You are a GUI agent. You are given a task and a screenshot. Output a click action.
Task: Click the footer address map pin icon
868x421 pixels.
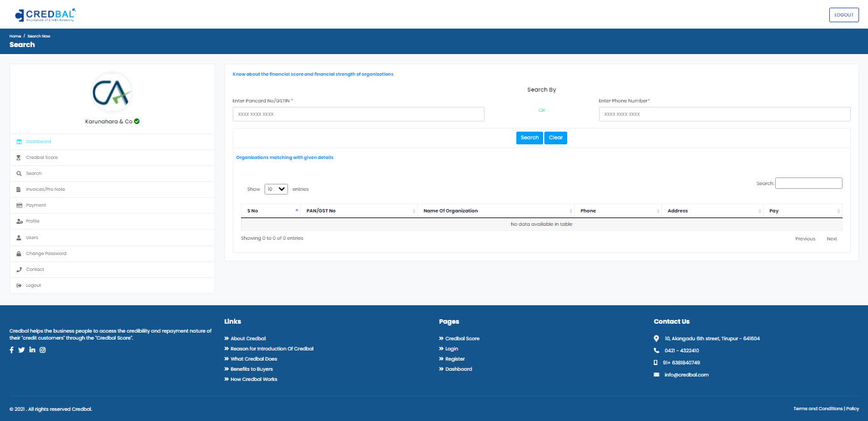656,338
